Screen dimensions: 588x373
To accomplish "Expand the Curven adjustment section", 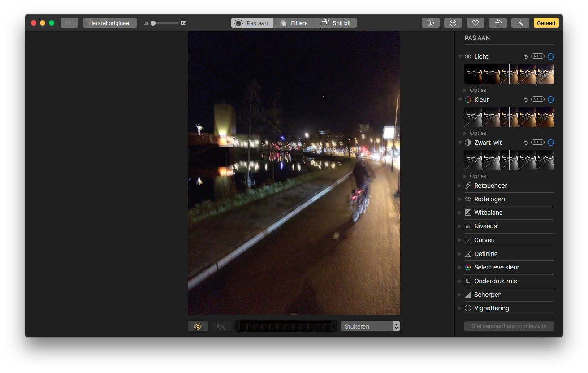I will click(484, 240).
